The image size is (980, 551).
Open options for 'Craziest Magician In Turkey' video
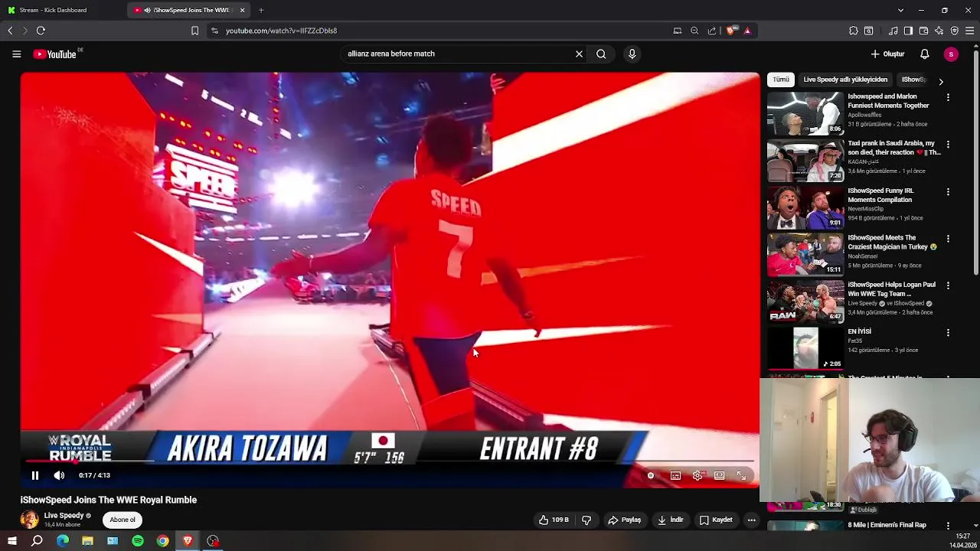coord(948,239)
